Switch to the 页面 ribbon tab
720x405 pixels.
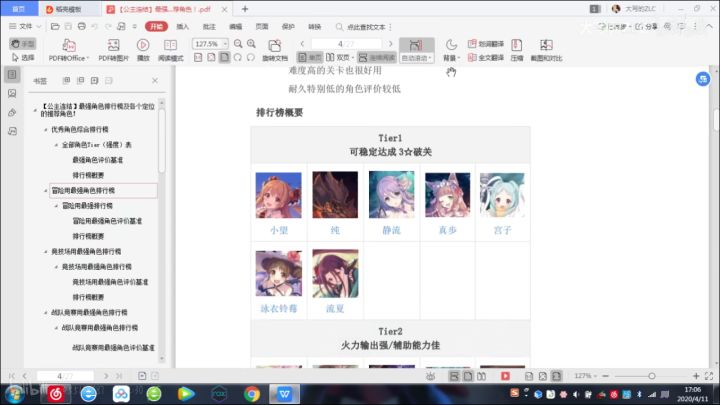click(x=262, y=27)
